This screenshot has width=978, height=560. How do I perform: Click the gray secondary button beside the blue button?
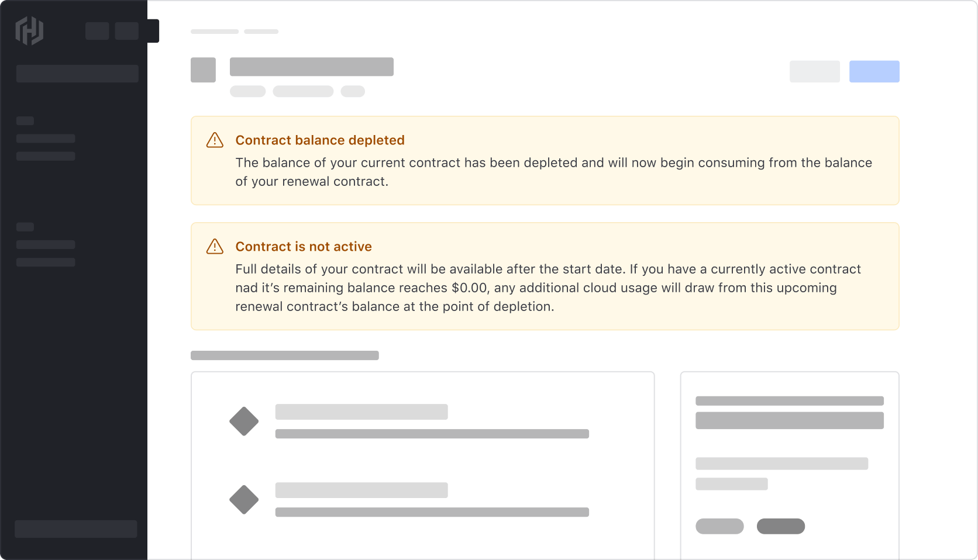tap(815, 71)
